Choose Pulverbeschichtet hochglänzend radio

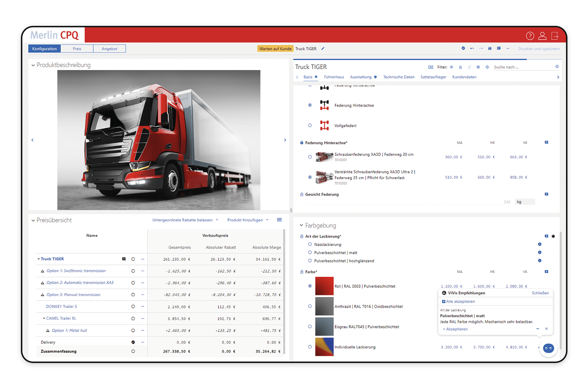pyautogui.click(x=310, y=261)
